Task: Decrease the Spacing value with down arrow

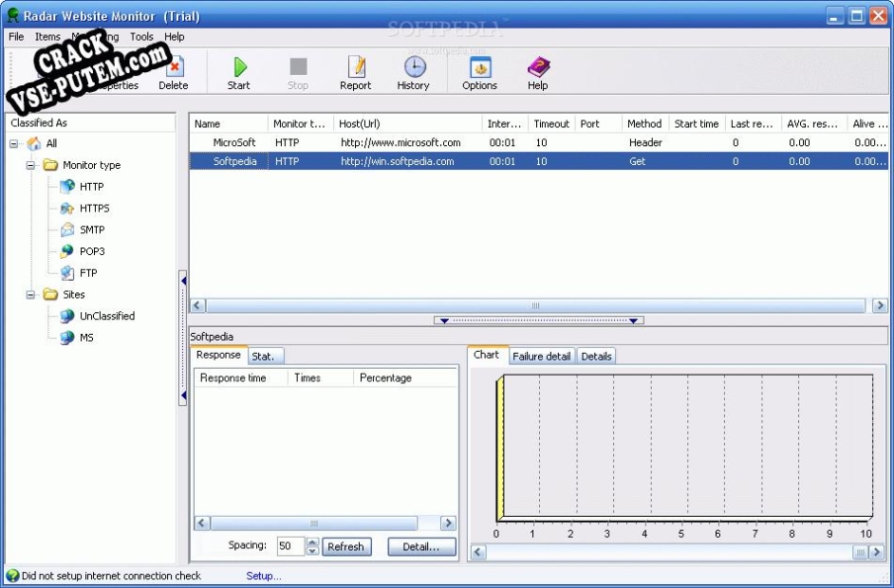Action: point(312,551)
